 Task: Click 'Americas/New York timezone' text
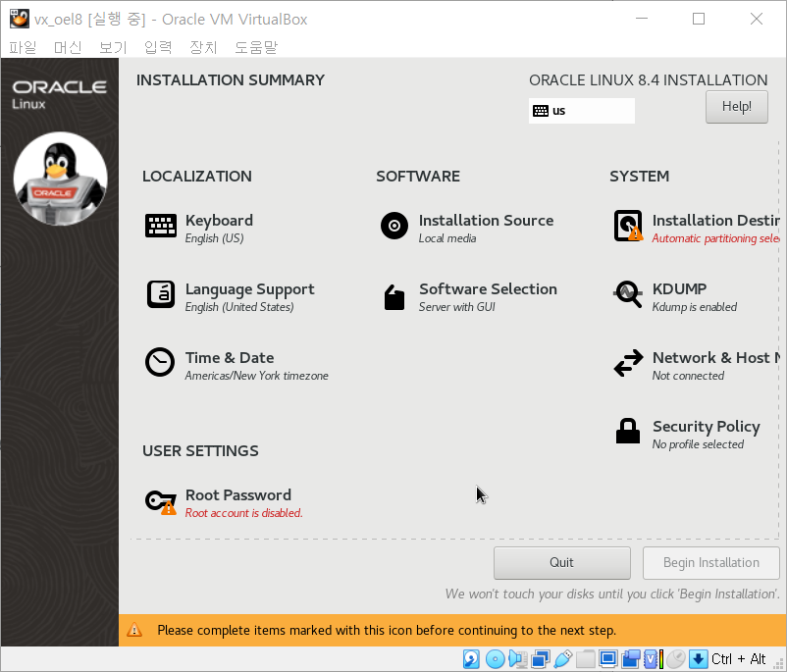tap(256, 376)
